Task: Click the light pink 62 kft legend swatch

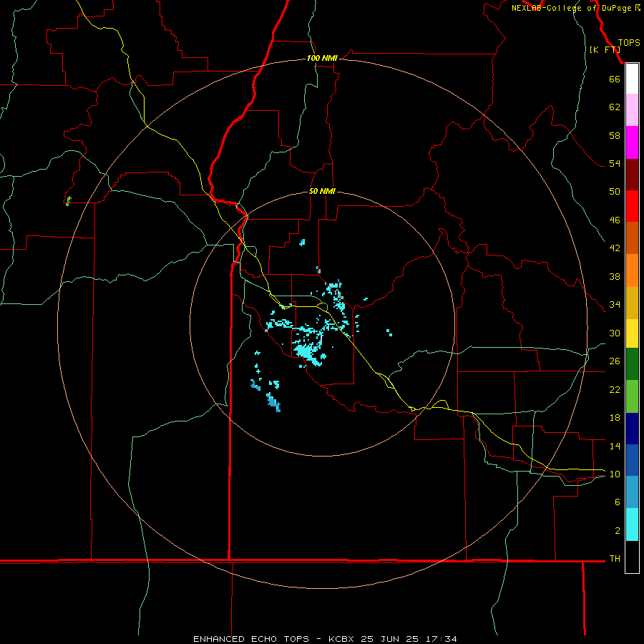Action: coord(632,110)
